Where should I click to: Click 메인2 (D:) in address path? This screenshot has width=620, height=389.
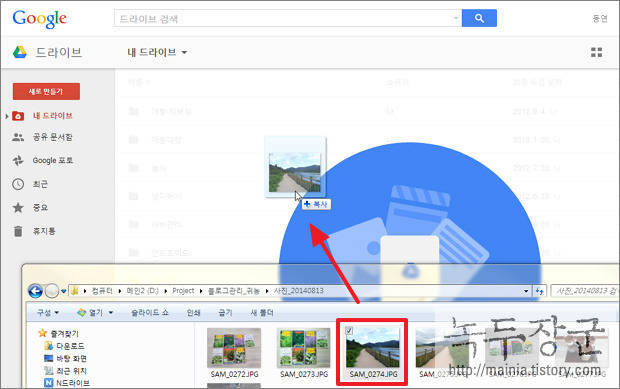[142, 291]
